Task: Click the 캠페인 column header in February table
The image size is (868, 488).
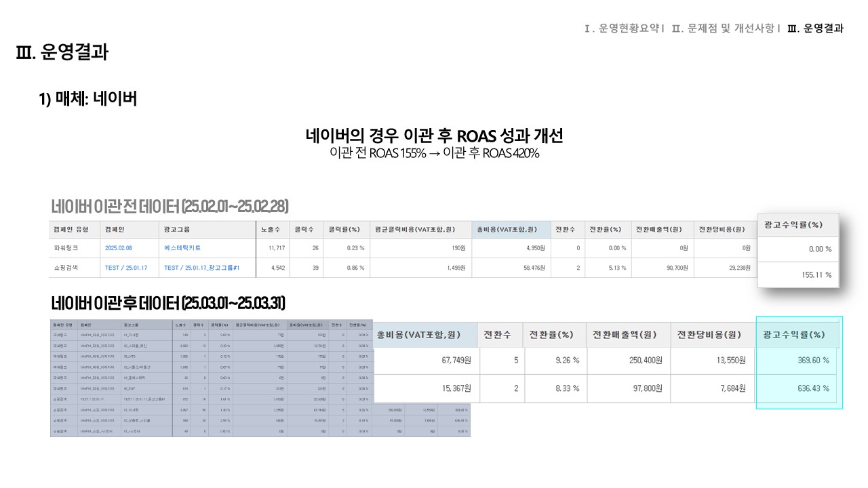Action: [115, 230]
